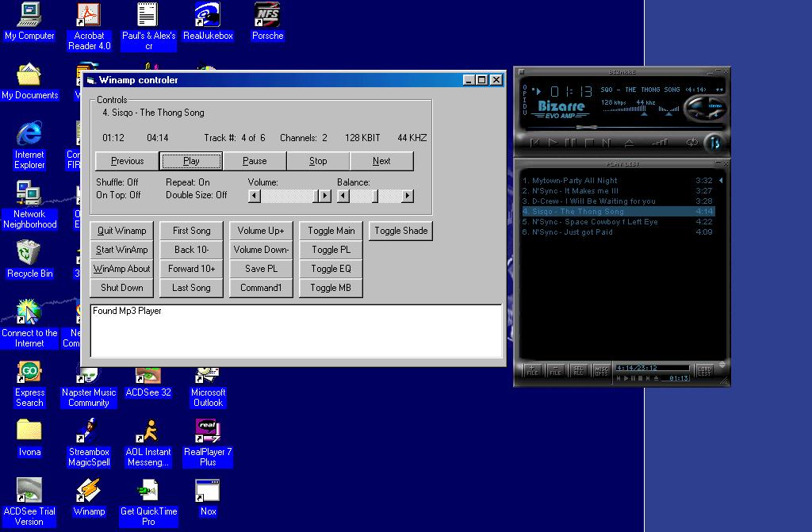Click the Toggle PL button
The image size is (812, 532).
[x=331, y=250]
